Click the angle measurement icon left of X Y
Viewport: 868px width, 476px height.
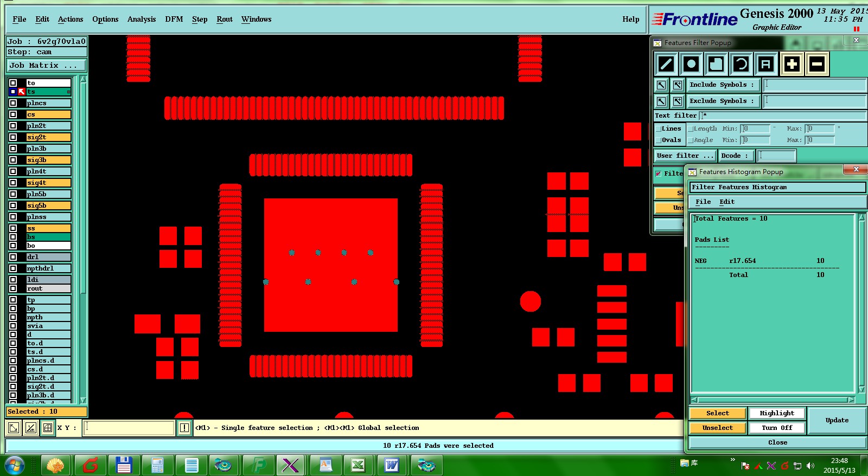31,428
